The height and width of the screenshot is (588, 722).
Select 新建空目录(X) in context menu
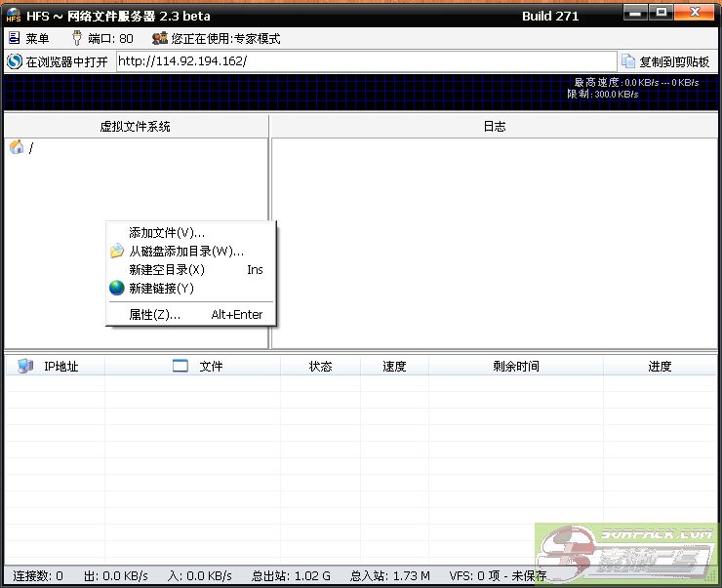[167, 270]
